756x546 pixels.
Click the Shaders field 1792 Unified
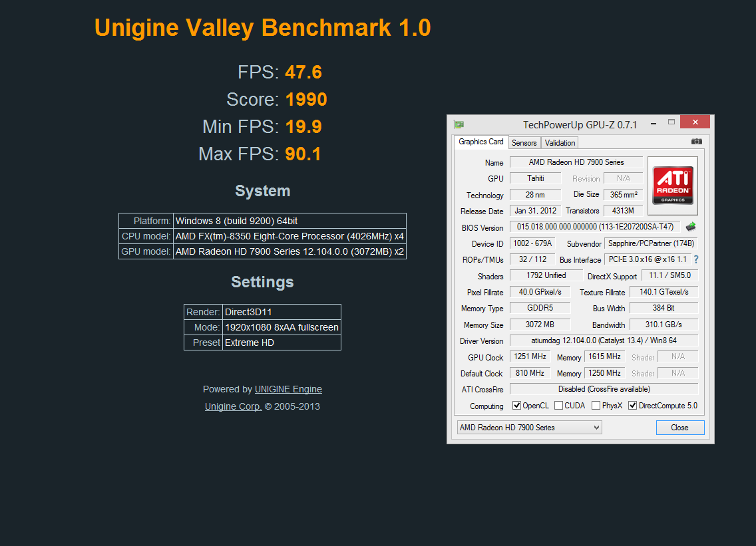pos(546,275)
